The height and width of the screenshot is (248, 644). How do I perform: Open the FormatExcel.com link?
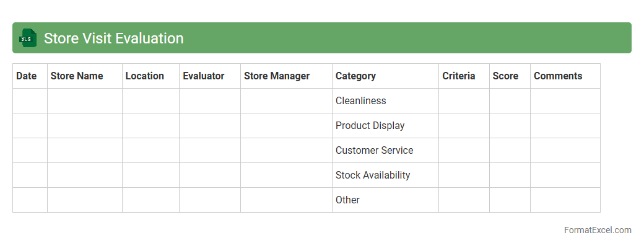coord(597,230)
